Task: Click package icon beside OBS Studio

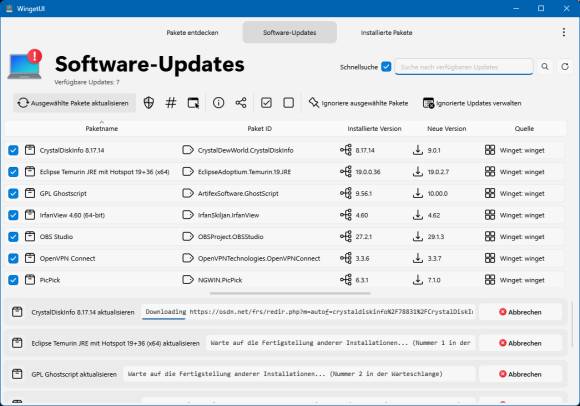Action: [30, 236]
